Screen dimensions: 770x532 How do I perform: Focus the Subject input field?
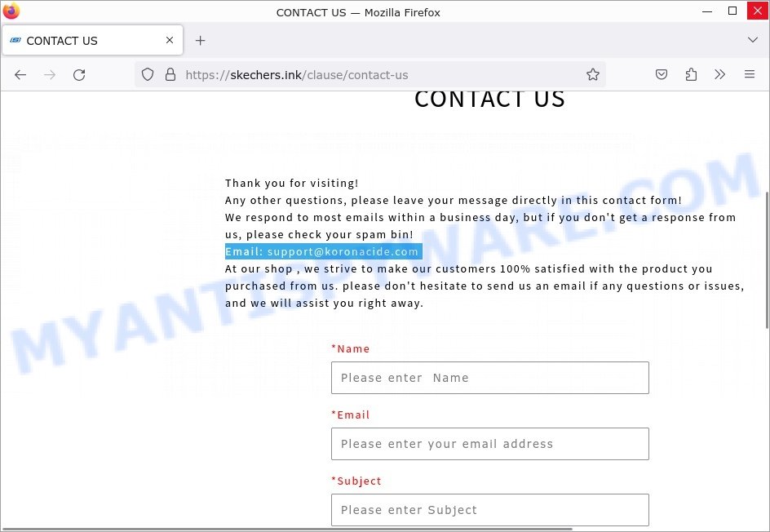(489, 510)
